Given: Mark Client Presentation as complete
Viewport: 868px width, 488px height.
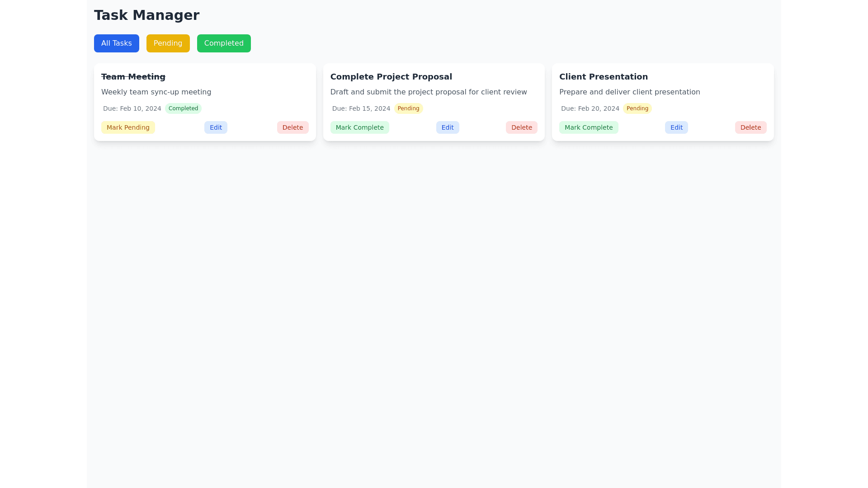Looking at the screenshot, I should (x=588, y=127).
